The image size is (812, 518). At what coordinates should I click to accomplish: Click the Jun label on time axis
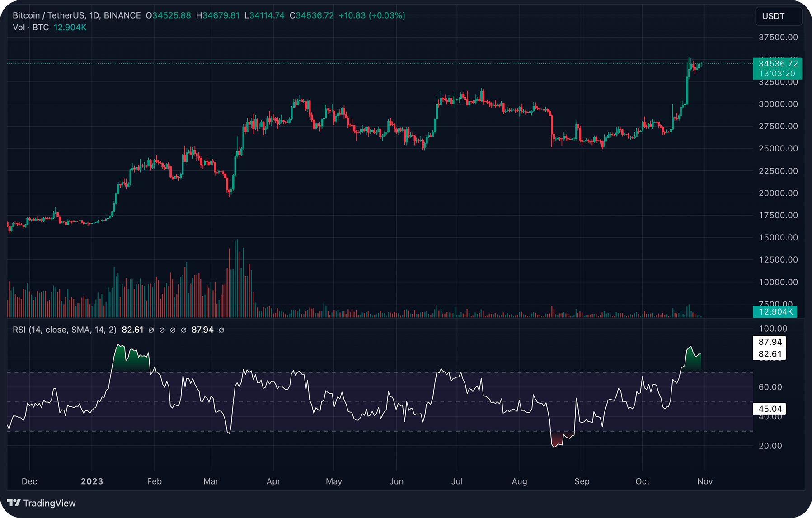[x=396, y=481]
